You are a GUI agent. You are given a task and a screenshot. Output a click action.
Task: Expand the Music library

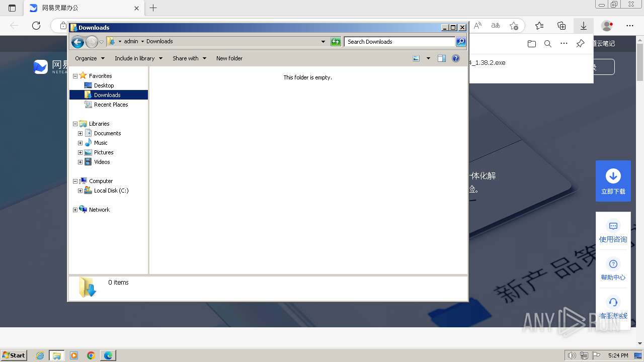(x=80, y=143)
